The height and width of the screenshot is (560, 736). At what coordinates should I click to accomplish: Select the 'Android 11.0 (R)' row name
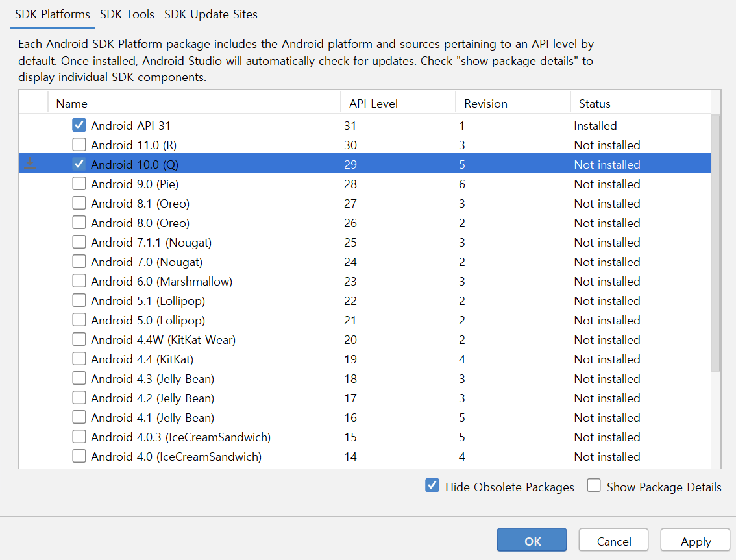click(134, 145)
